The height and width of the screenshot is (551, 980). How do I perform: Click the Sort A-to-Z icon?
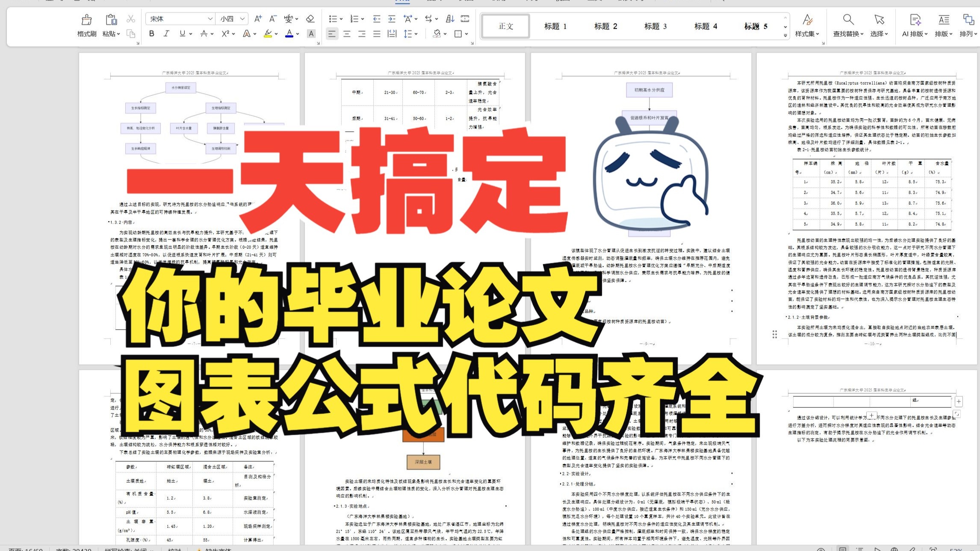coord(450,19)
